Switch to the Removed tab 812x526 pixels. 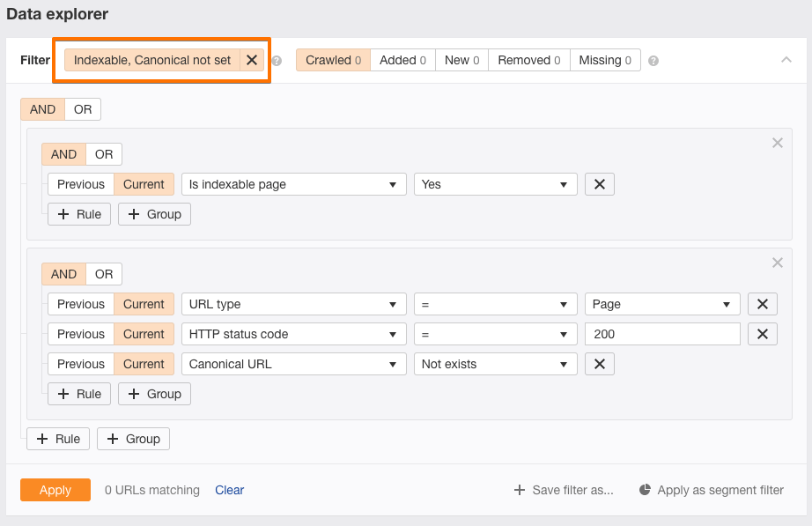pyautogui.click(x=528, y=60)
